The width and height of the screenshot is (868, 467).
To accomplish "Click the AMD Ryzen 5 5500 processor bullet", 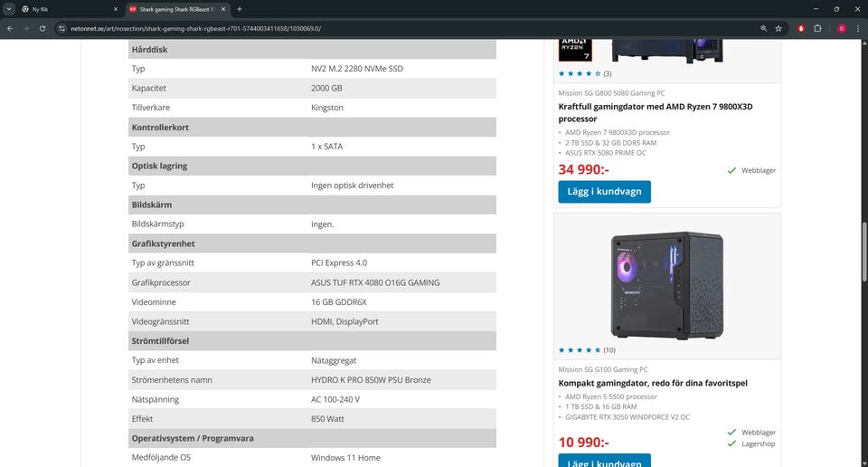I will coord(610,396).
